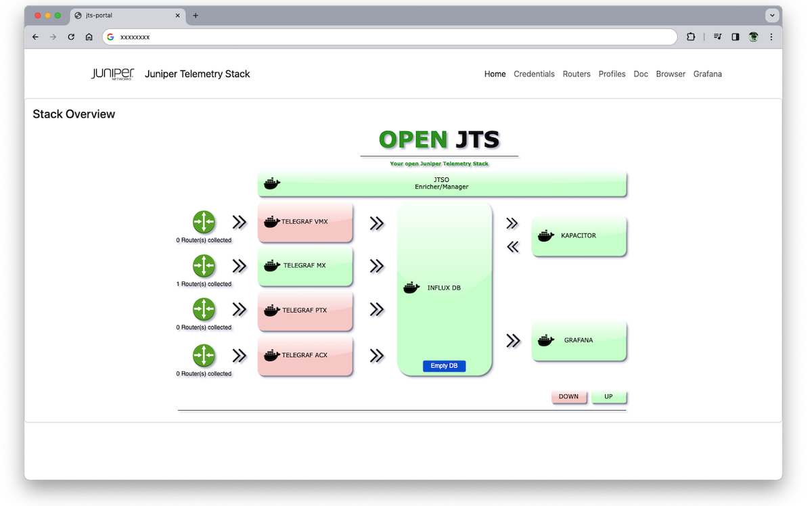The height and width of the screenshot is (506, 812).
Task: Reload the page
Action: click(71, 37)
